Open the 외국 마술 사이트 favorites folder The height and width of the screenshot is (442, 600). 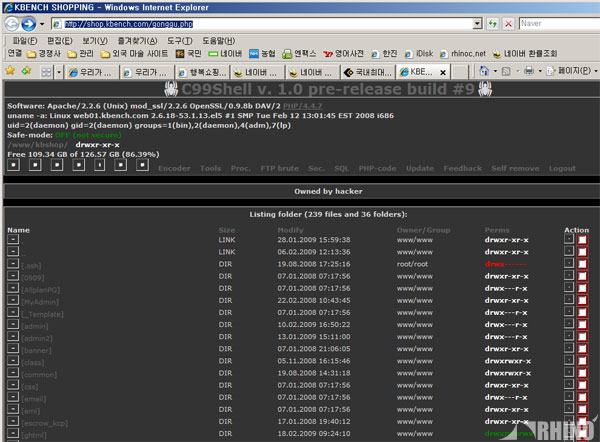134,54
